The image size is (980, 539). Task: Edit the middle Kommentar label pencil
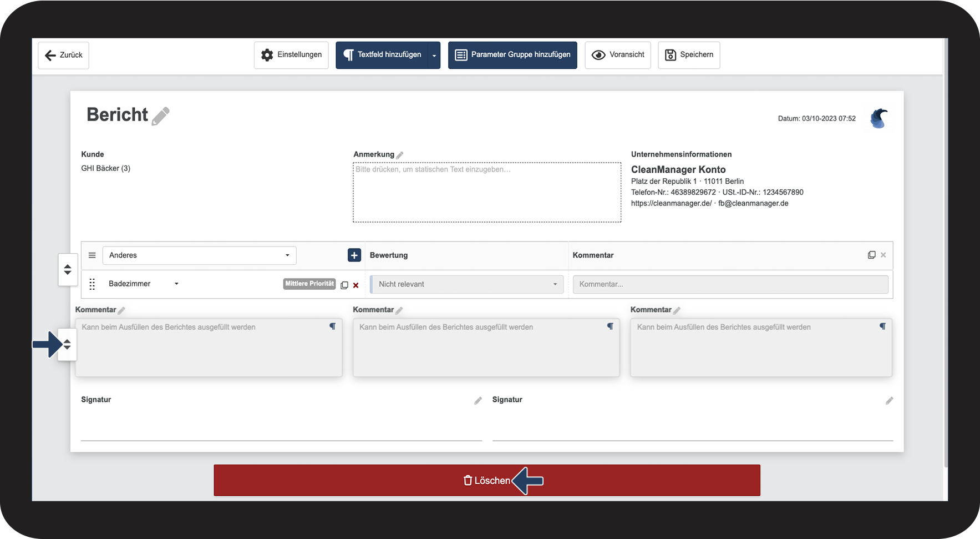tap(399, 310)
